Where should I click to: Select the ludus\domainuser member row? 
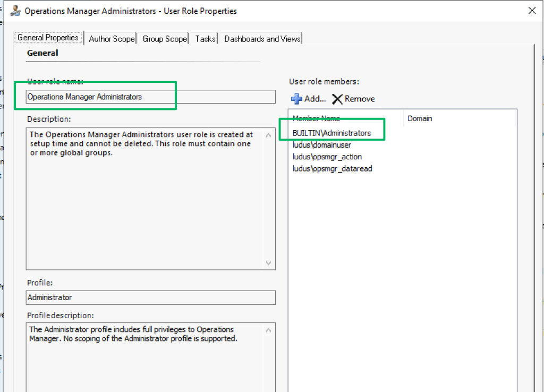(x=321, y=145)
